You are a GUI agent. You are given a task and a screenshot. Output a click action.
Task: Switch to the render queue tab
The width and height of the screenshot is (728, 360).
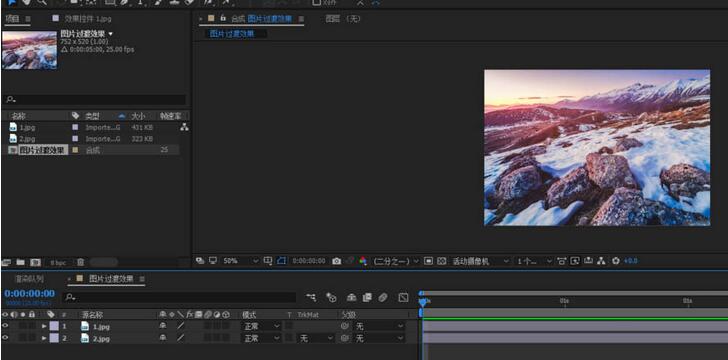click(30, 279)
